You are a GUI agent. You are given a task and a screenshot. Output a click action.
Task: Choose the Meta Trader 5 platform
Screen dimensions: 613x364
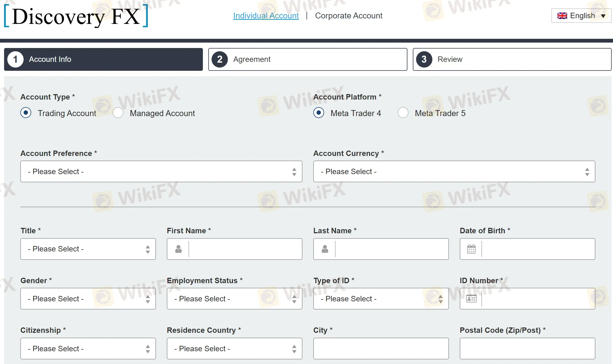click(x=403, y=113)
